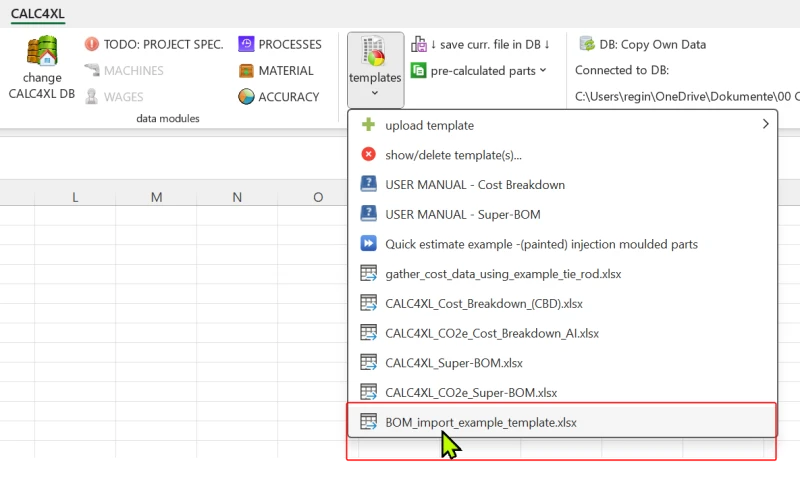Click the database path C:\Users\regin text
Viewport: 800px width, 482px height.
pyautogui.click(x=687, y=96)
